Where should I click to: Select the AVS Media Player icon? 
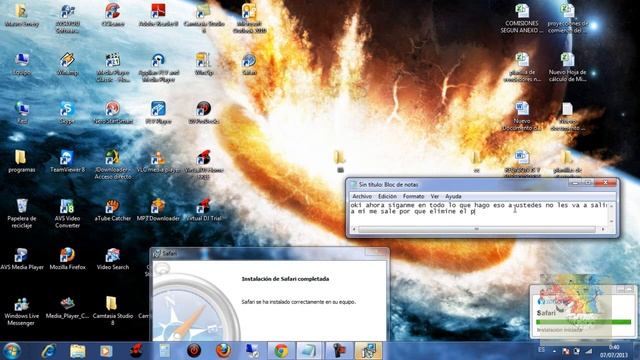[x=21, y=258]
